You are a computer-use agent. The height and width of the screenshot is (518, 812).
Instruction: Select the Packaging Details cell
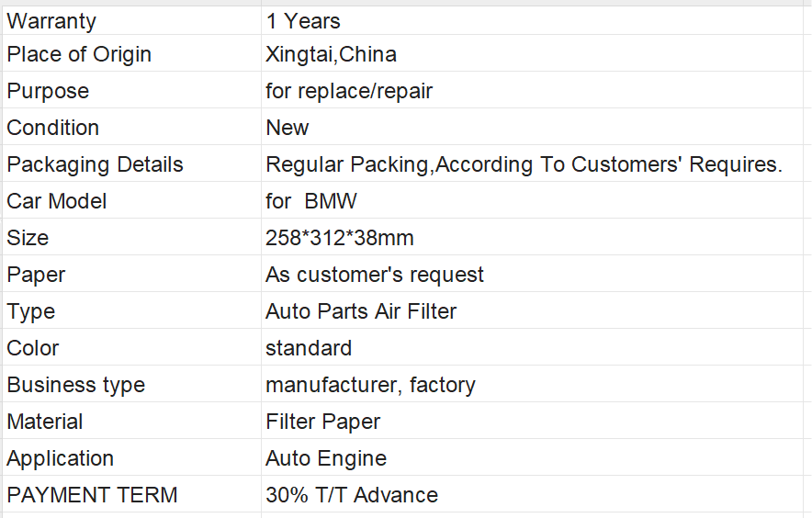pos(131,163)
